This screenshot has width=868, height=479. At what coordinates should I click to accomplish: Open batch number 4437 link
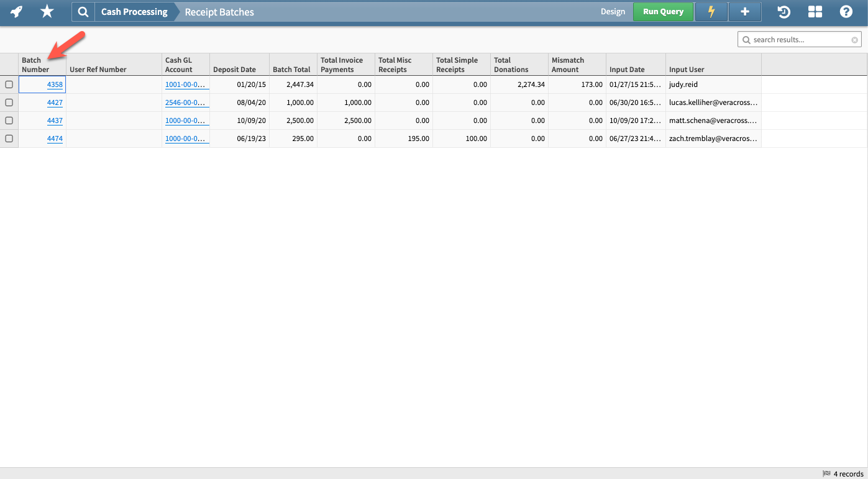pyautogui.click(x=55, y=121)
